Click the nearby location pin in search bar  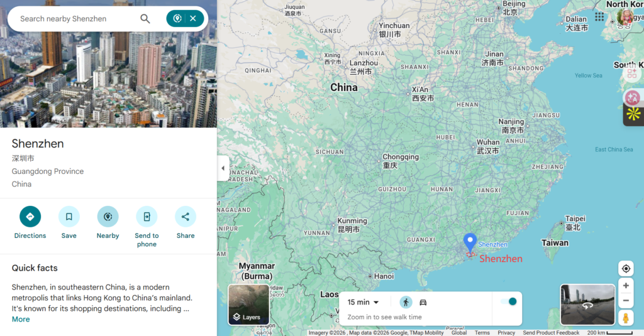coord(177,18)
